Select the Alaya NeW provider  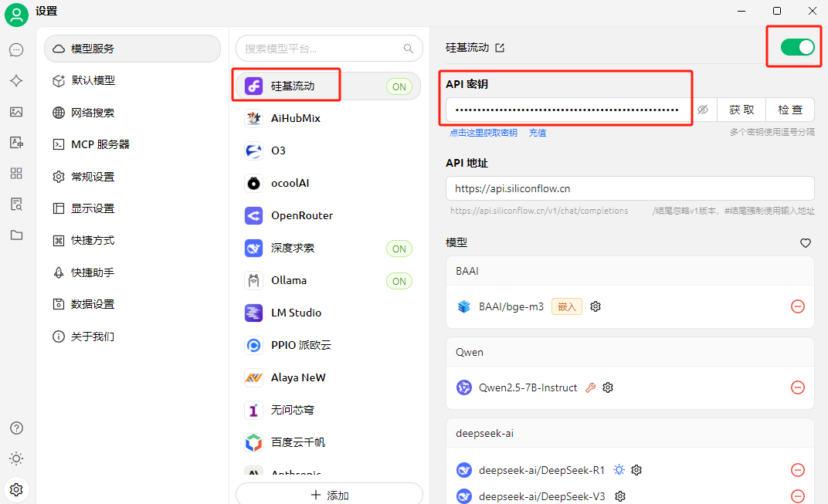328,378
